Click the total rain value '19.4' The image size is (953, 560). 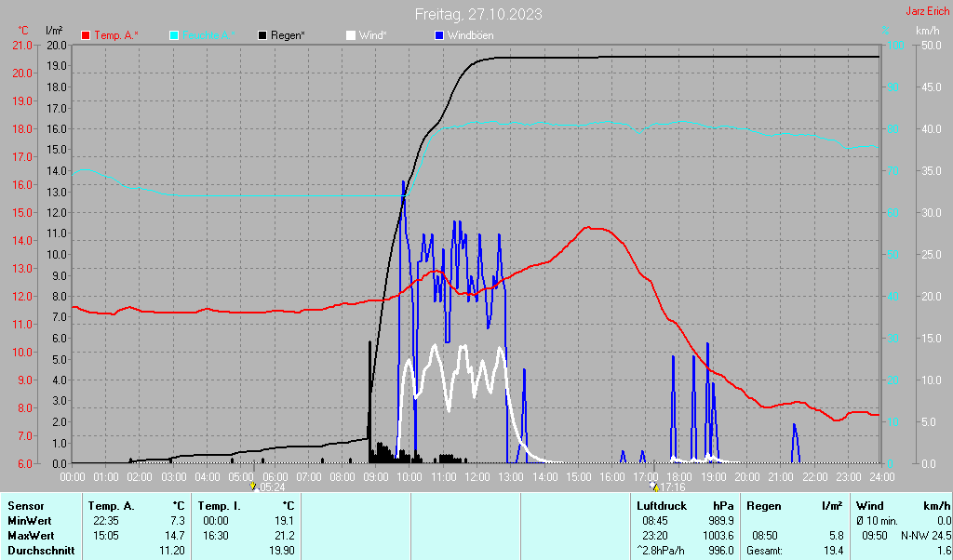coord(834,551)
